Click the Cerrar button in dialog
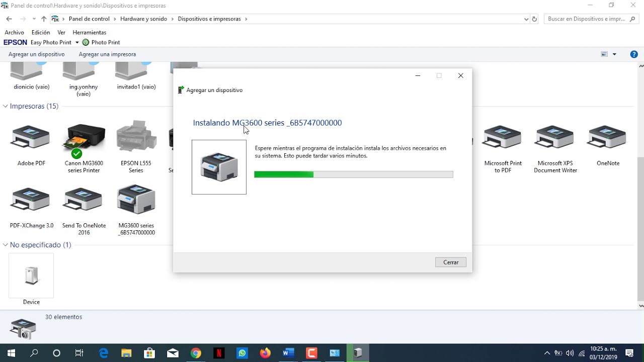The width and height of the screenshot is (644, 362). (451, 262)
